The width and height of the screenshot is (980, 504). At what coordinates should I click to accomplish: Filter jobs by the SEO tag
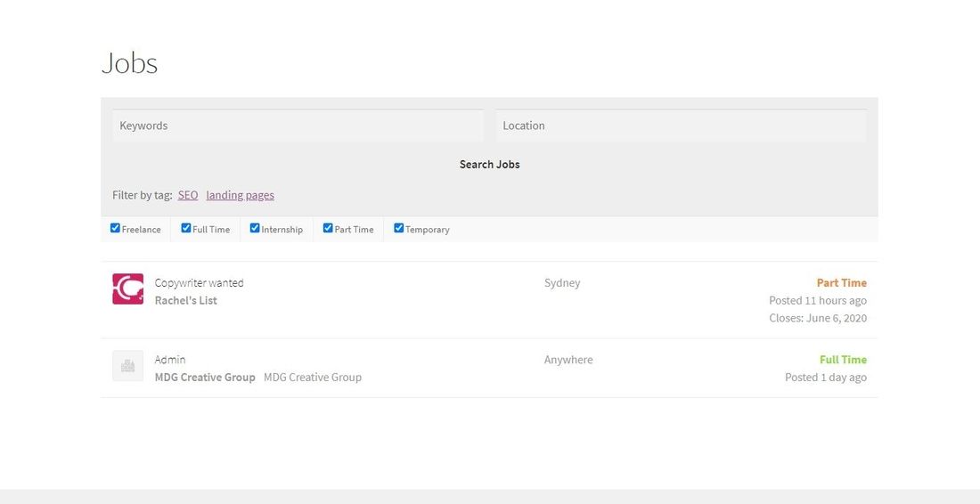[187, 195]
